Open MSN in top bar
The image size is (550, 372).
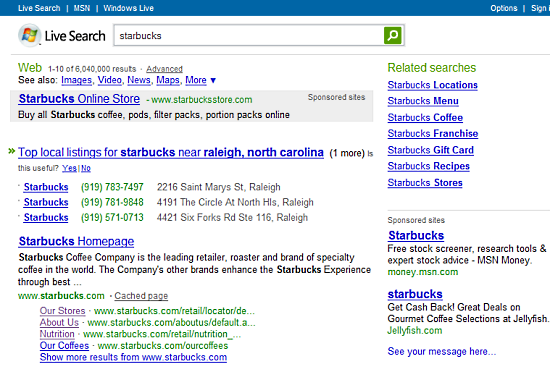point(82,8)
